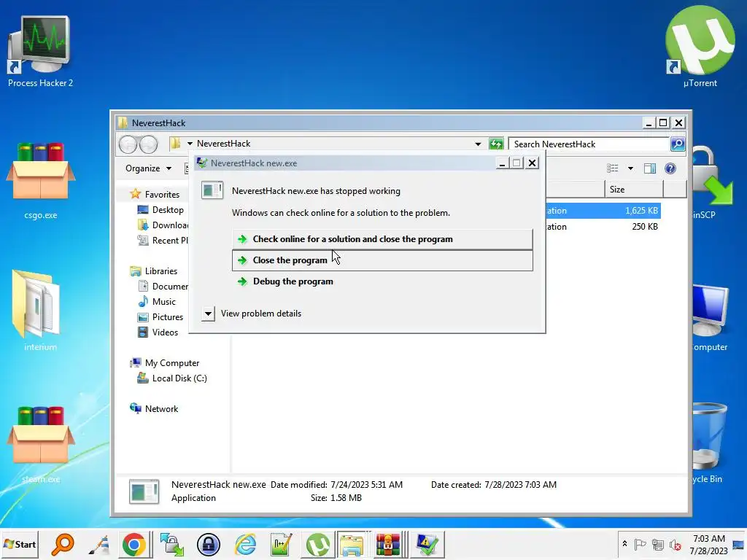Go back in the NeverestHack explorer window
Screen dimensions: 747x560
click(128, 144)
